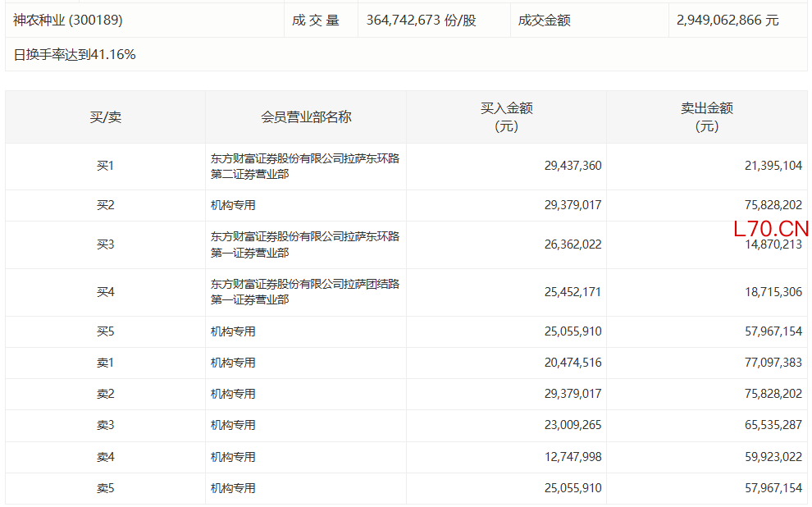Click the 买/卖 column header
Screen dimensions: 812x507
click(x=105, y=116)
